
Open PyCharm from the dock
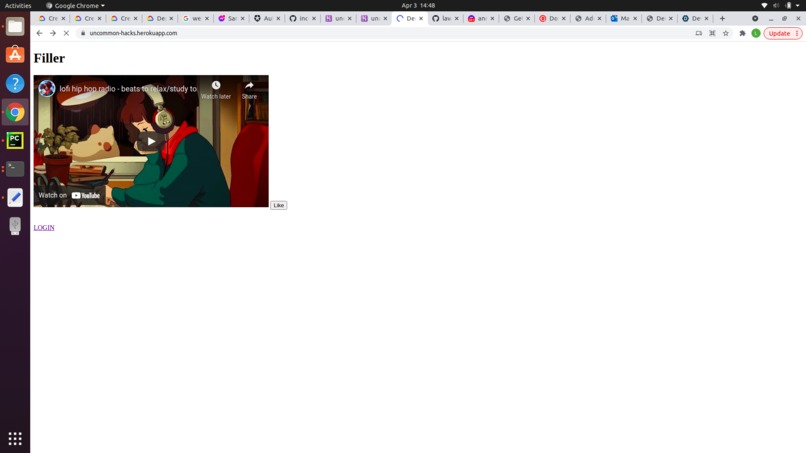tap(15, 140)
